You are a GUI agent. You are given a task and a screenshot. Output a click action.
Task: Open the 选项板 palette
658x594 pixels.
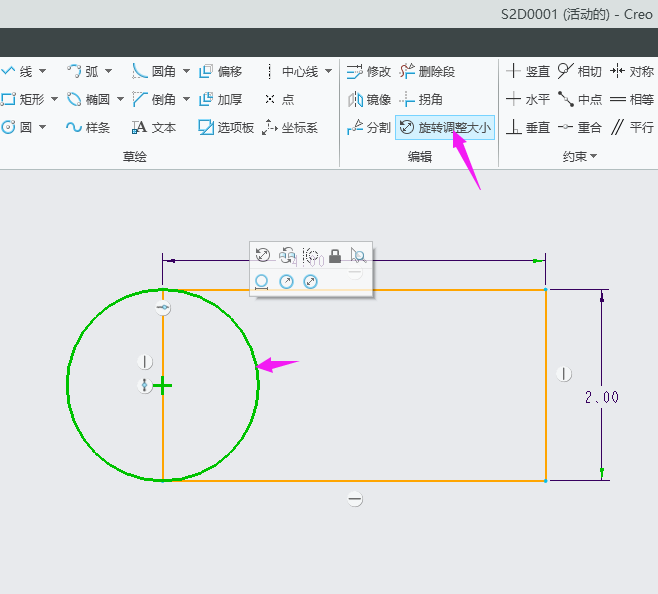pos(226,127)
